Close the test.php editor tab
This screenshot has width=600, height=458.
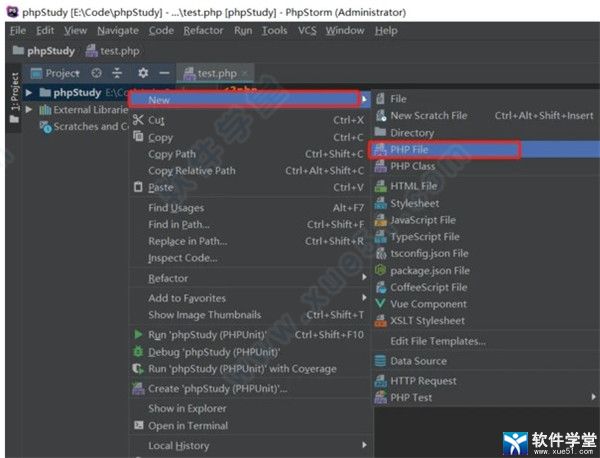click(245, 73)
